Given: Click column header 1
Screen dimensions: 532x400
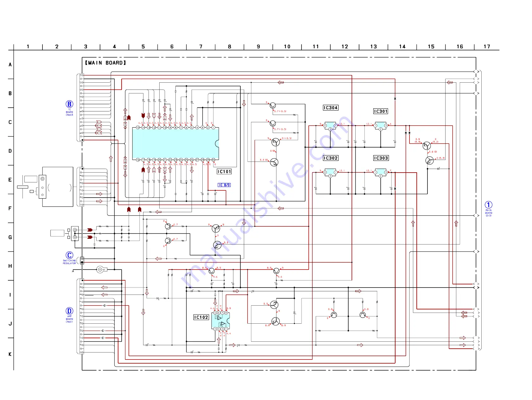Looking at the screenshot, I should tap(28, 47).
